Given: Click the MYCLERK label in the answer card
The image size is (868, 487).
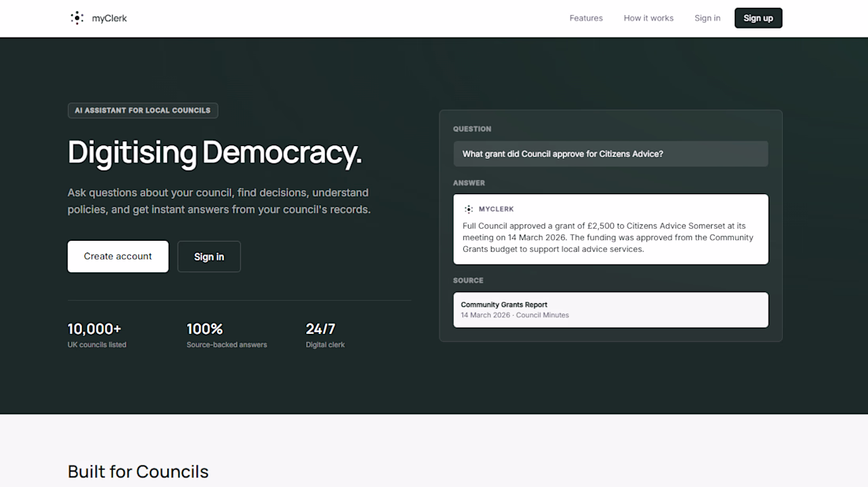Looking at the screenshot, I should pyautogui.click(x=496, y=209).
